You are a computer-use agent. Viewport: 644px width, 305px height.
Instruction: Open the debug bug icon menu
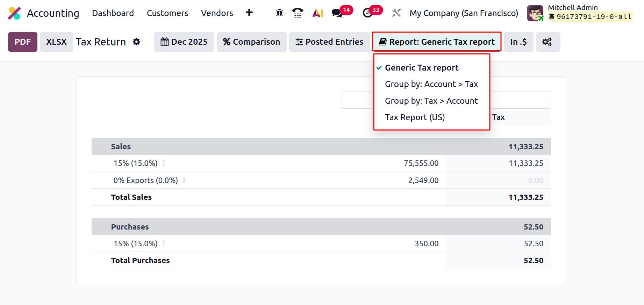pos(279,13)
